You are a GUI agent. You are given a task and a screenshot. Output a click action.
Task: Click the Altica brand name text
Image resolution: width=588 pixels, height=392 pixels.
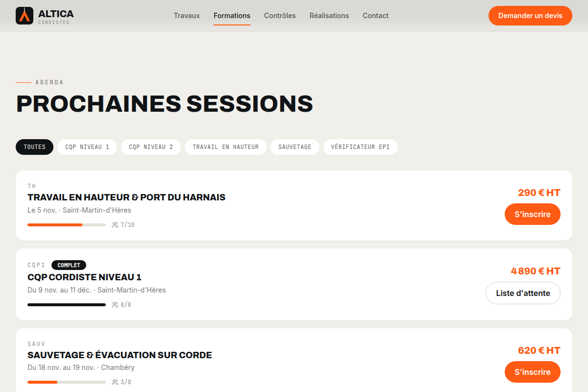[56, 14]
